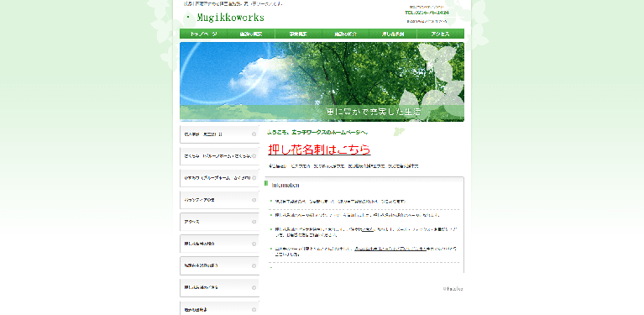644x315 pixels.
Task: Open トップページ in the green navigation bar
Action: pyautogui.click(x=203, y=34)
